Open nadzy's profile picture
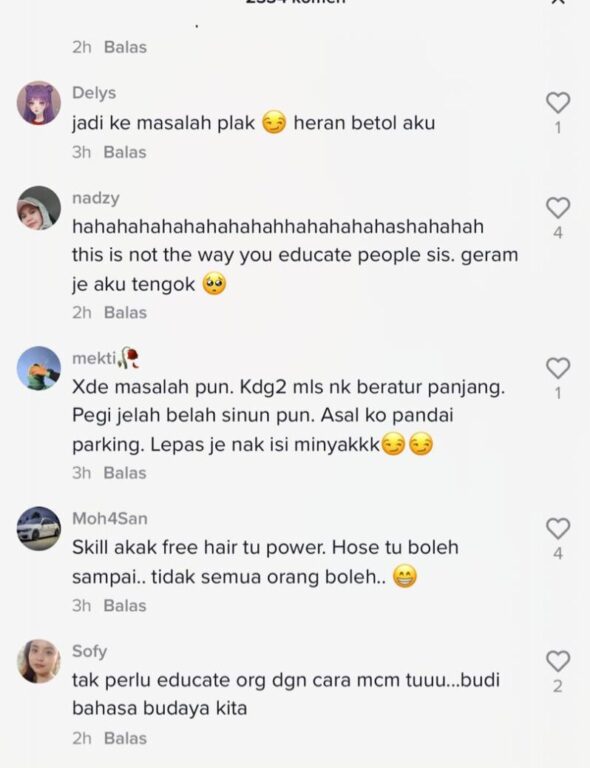 click(x=39, y=208)
